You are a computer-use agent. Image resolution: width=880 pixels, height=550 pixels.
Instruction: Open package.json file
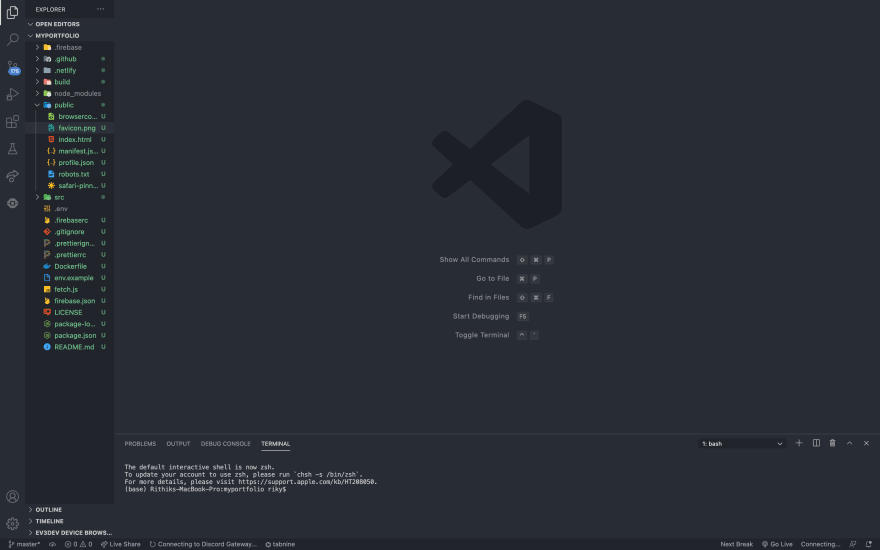click(x=70, y=335)
